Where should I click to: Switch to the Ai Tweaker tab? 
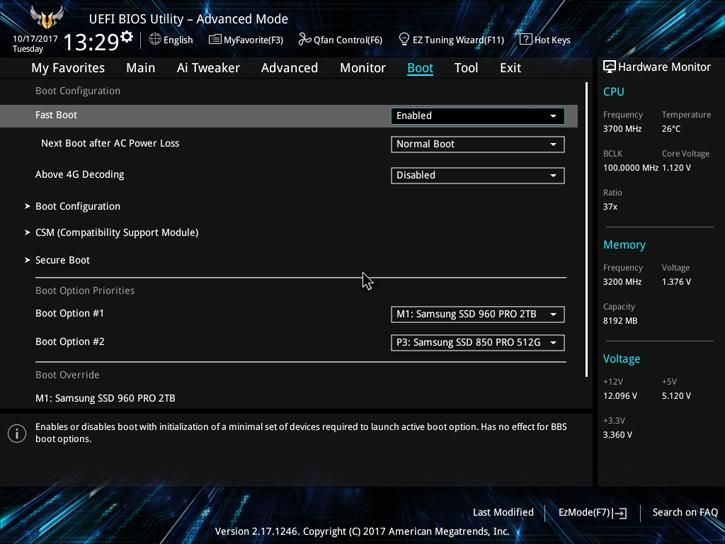(x=208, y=68)
